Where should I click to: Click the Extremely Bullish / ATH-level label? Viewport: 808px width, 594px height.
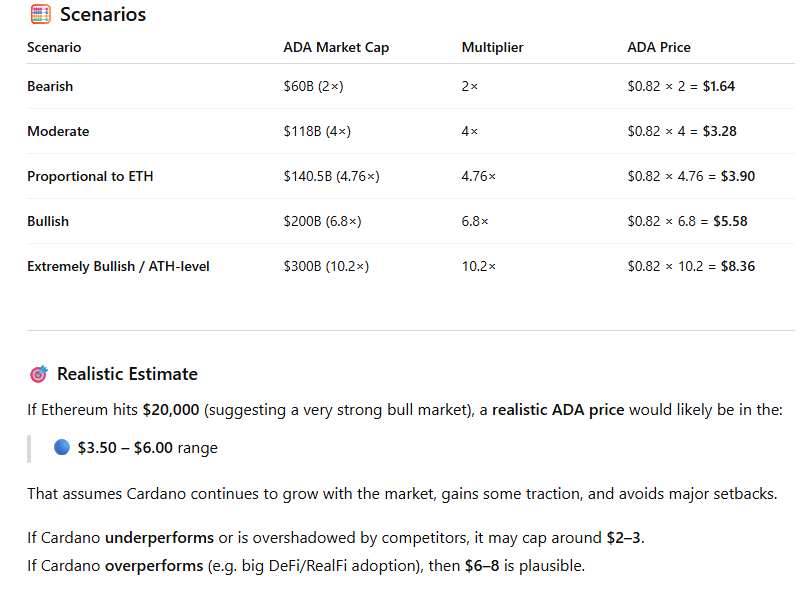click(x=118, y=266)
